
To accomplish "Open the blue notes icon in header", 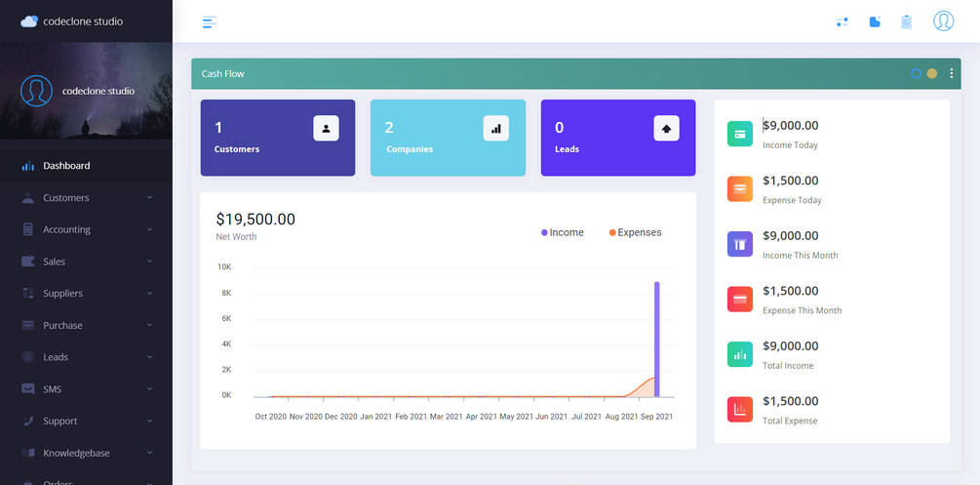I will (875, 21).
